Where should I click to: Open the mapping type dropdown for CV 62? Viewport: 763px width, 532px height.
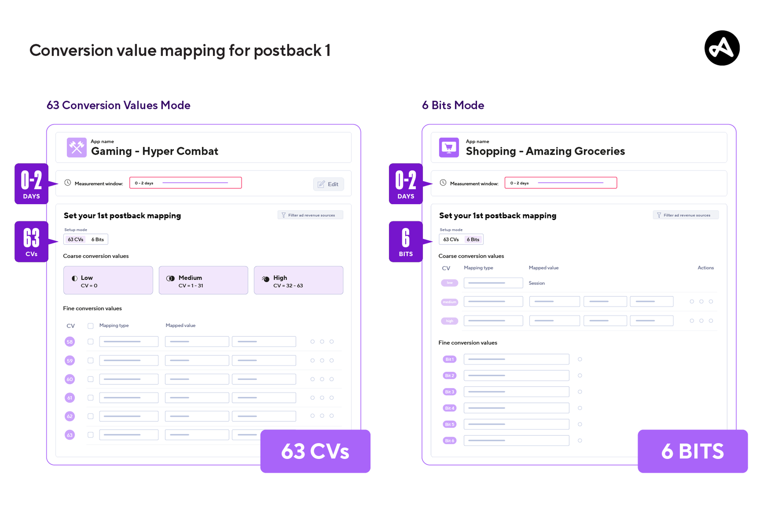(128, 416)
